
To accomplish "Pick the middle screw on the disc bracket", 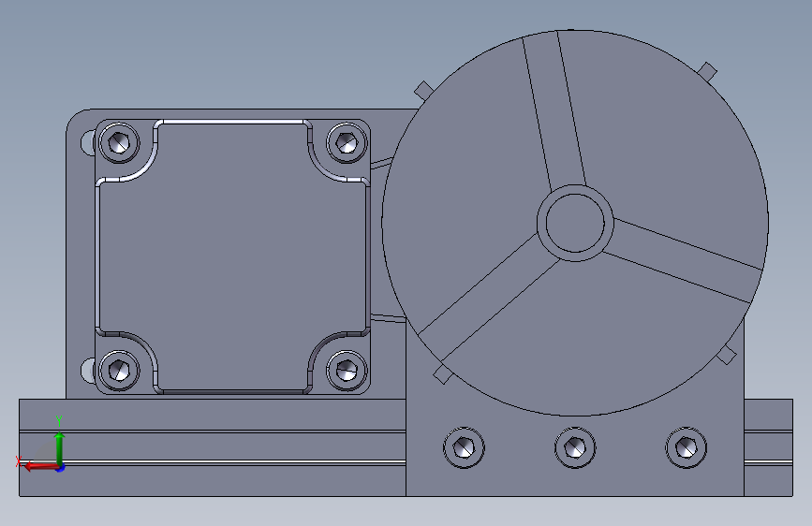I will click(x=575, y=447).
